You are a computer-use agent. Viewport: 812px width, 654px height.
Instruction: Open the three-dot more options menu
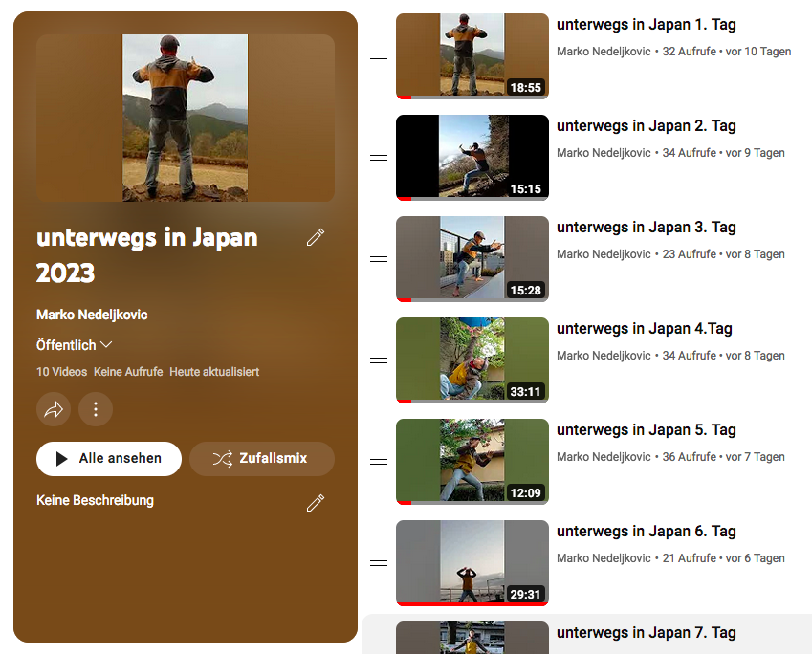pos(96,409)
